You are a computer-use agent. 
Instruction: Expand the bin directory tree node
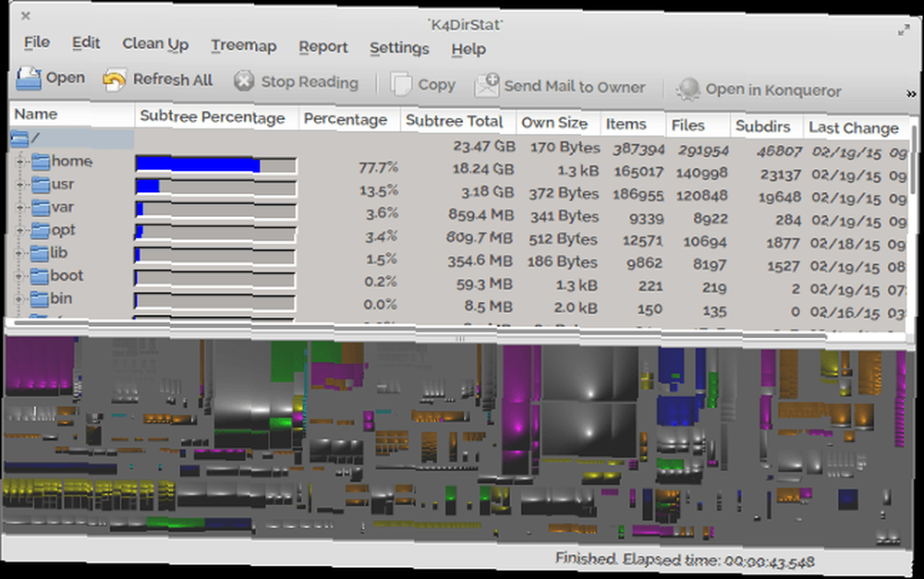coord(18,299)
